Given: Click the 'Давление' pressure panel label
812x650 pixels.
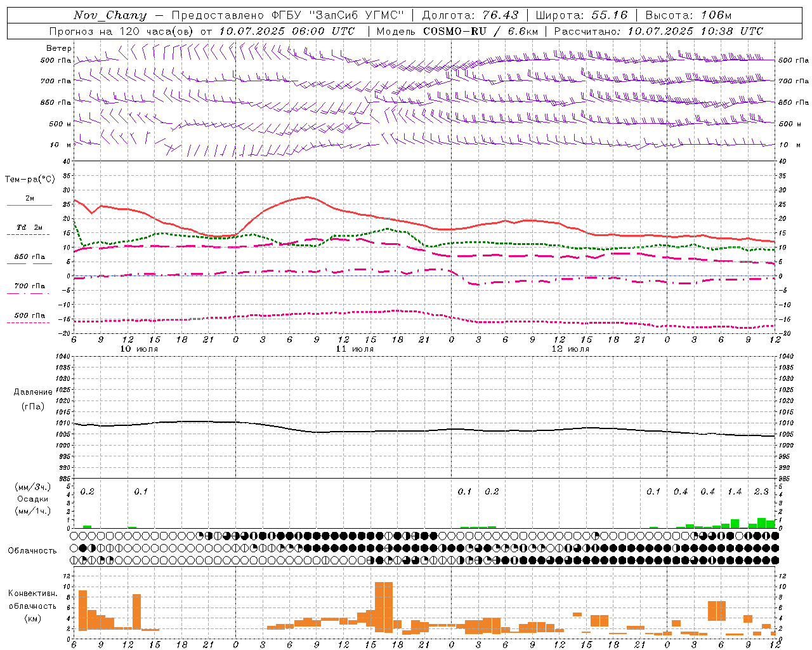Looking at the screenshot, I should click(x=33, y=392).
